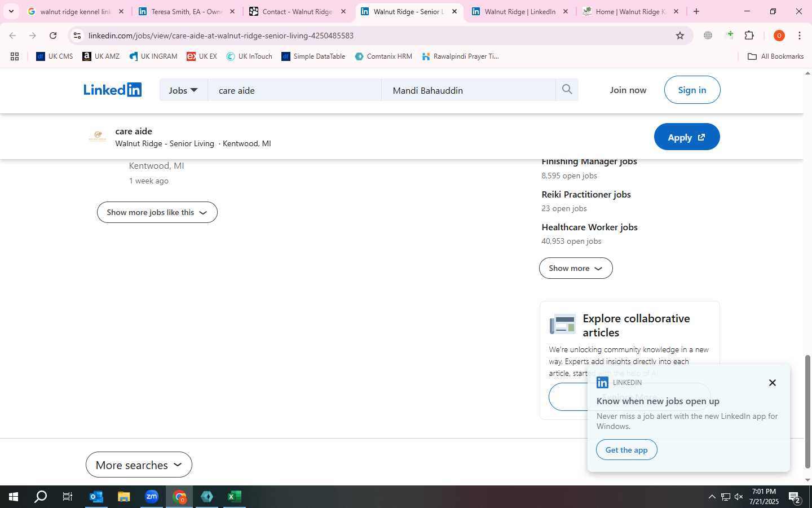Click the search magnifier button

point(567,90)
